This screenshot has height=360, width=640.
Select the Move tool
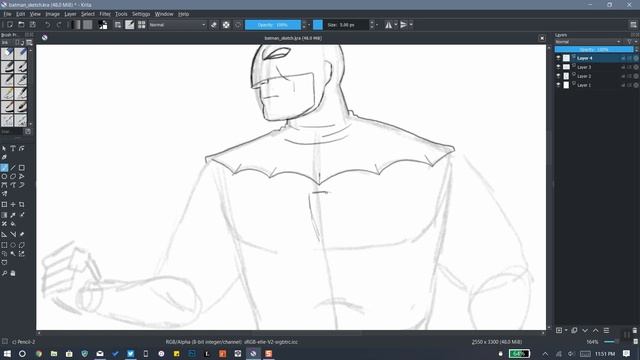13,204
